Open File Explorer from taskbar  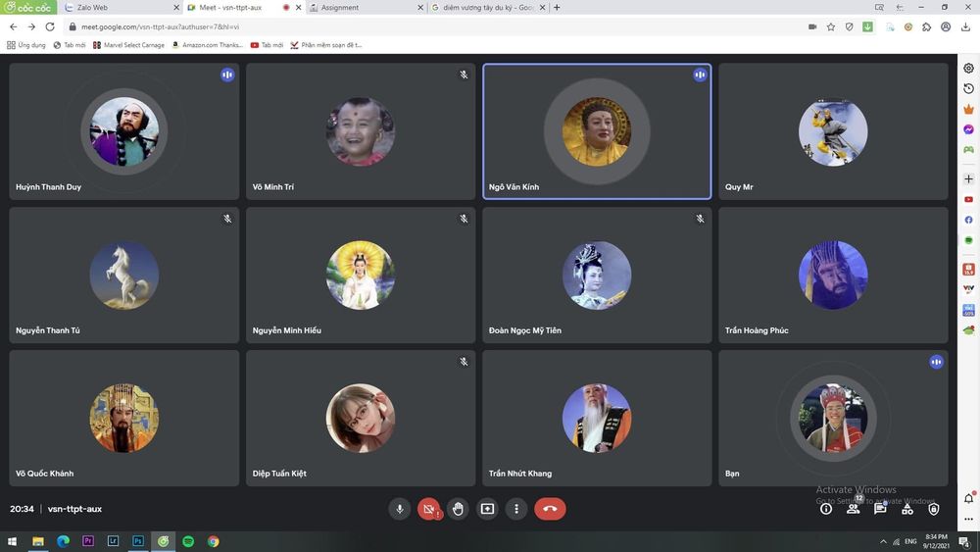pos(38,541)
